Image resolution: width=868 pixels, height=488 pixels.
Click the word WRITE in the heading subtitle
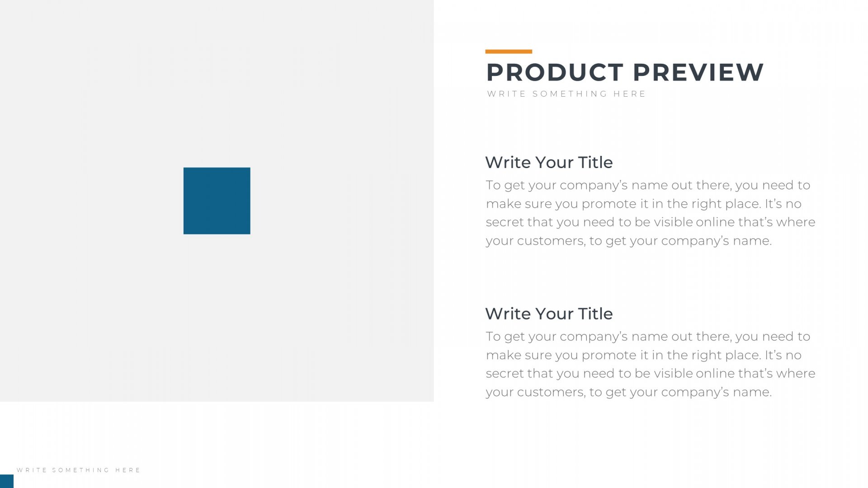[506, 94]
